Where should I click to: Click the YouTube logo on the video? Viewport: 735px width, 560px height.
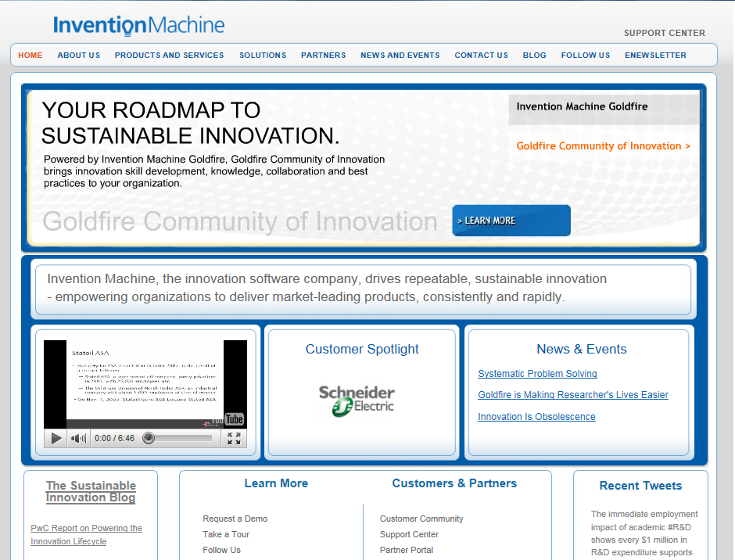click(x=228, y=419)
